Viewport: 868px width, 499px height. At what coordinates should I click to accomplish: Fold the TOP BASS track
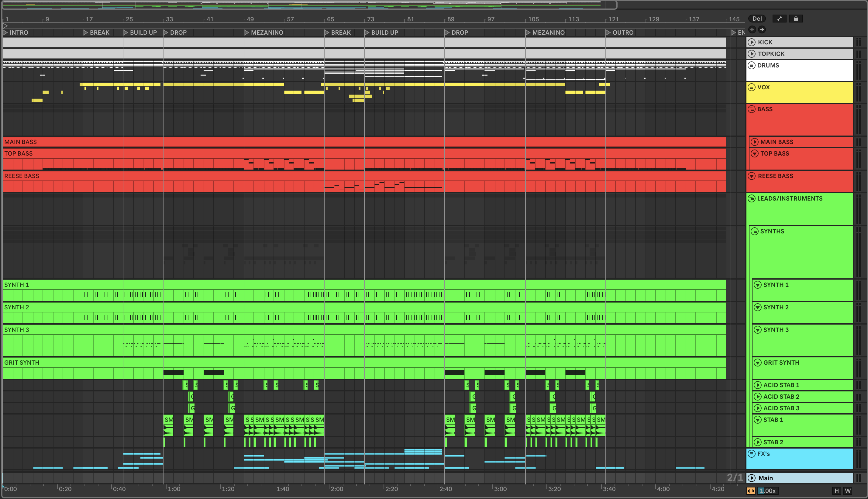pos(755,153)
